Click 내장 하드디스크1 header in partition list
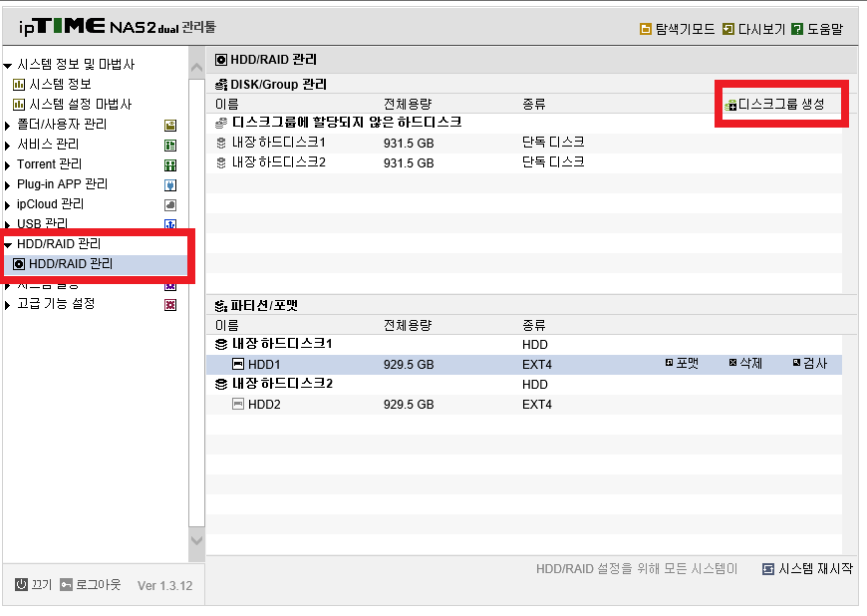Screen dimensions: 867x616 (282, 344)
